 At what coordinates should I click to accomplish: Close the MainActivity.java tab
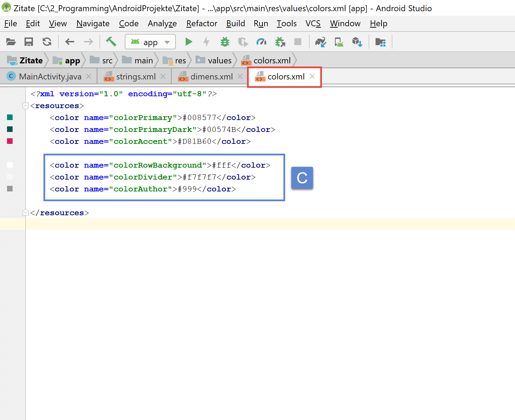[x=89, y=76]
